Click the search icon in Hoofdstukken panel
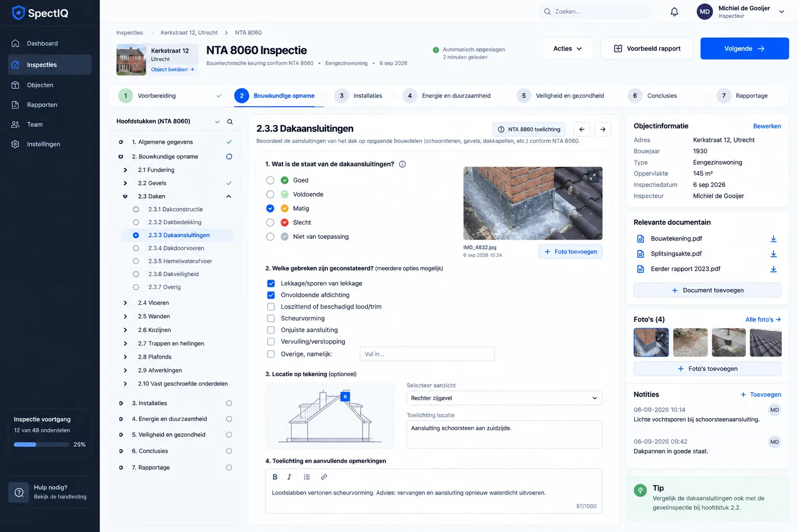The image size is (798, 532). 230,122
